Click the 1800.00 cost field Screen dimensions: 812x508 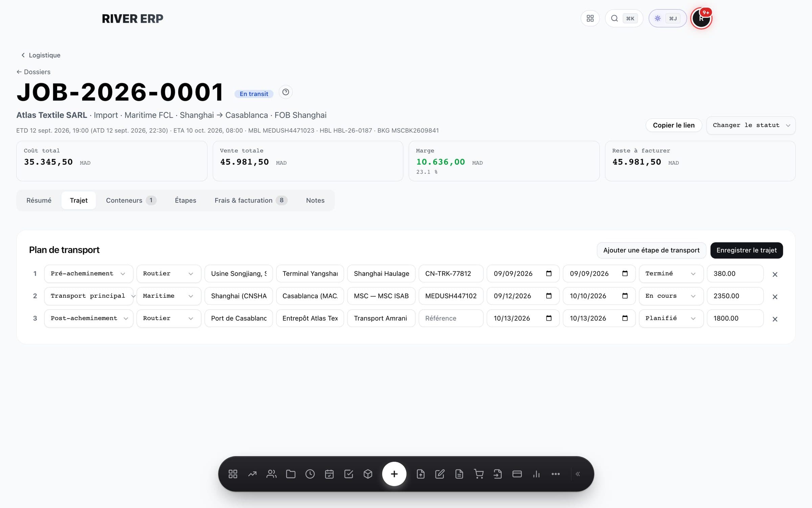point(735,318)
